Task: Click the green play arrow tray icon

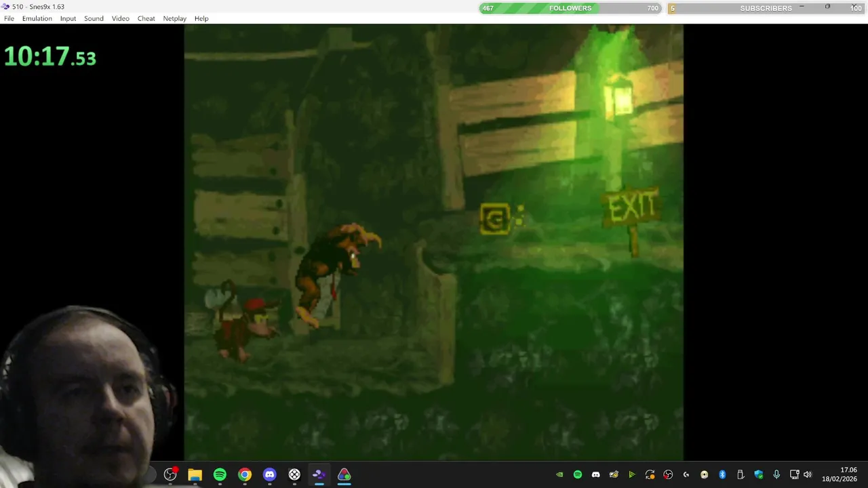Action: pyautogui.click(x=631, y=474)
